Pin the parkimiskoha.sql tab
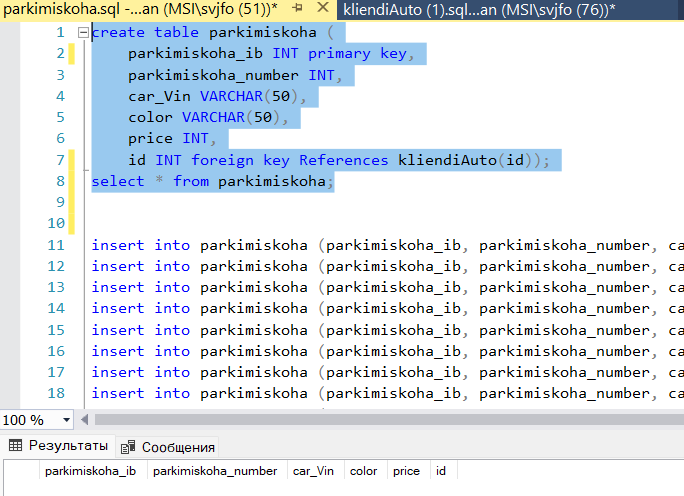The width and height of the screenshot is (684, 496). (298, 8)
